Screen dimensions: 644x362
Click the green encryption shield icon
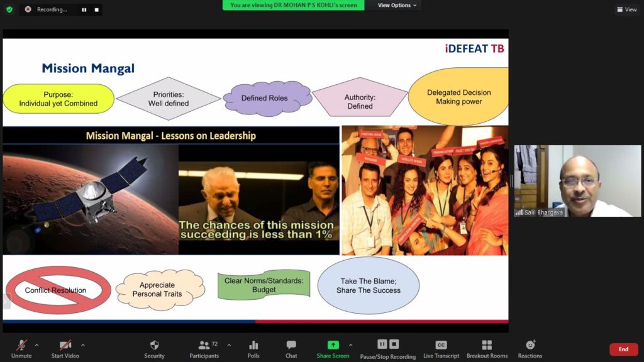click(x=9, y=9)
